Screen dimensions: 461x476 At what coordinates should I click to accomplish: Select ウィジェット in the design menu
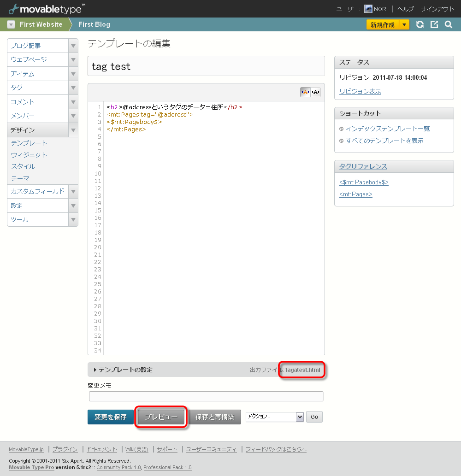point(29,155)
